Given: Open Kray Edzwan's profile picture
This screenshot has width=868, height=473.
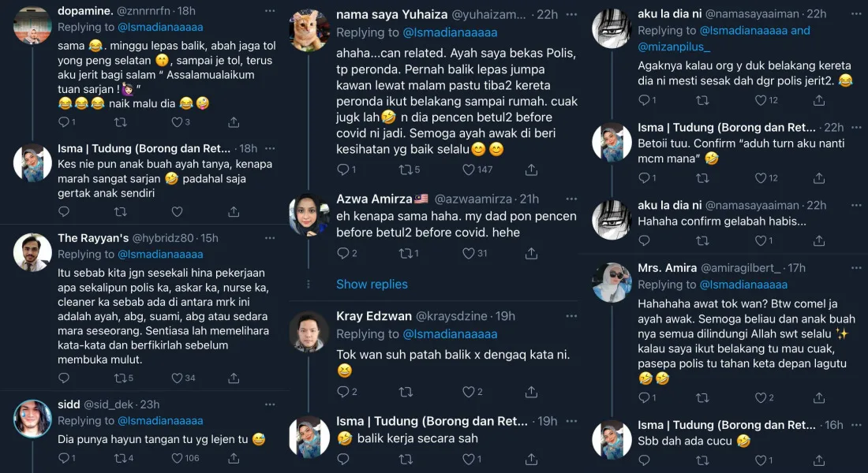Looking at the screenshot, I should [x=309, y=332].
